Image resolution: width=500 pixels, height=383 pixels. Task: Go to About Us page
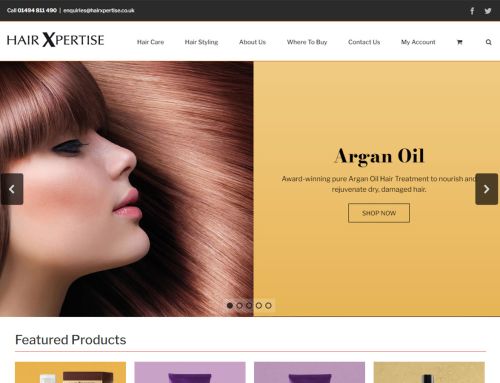(x=252, y=42)
